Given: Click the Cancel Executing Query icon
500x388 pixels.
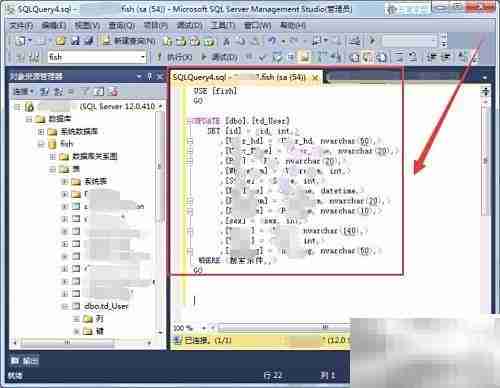Looking at the screenshot, I should pos(249,57).
